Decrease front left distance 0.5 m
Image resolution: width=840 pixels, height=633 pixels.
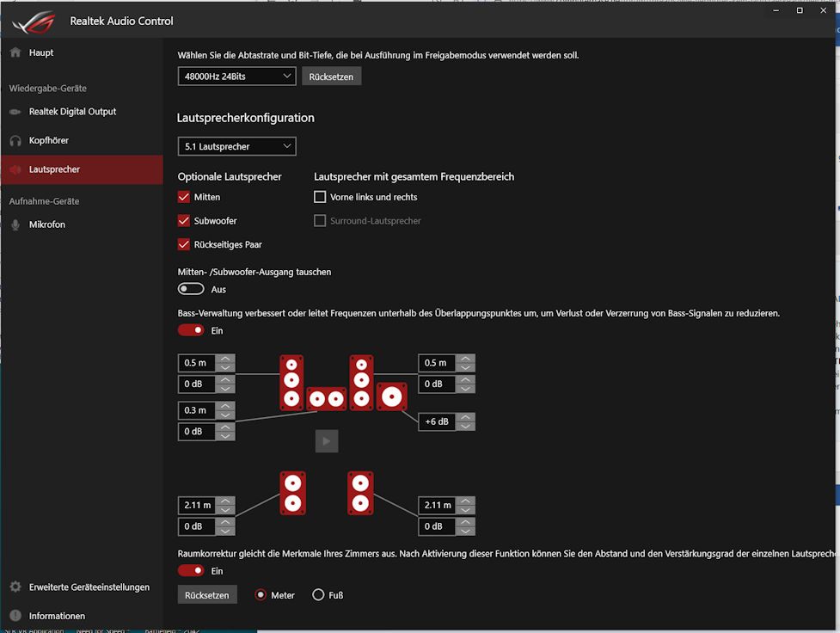click(225, 368)
